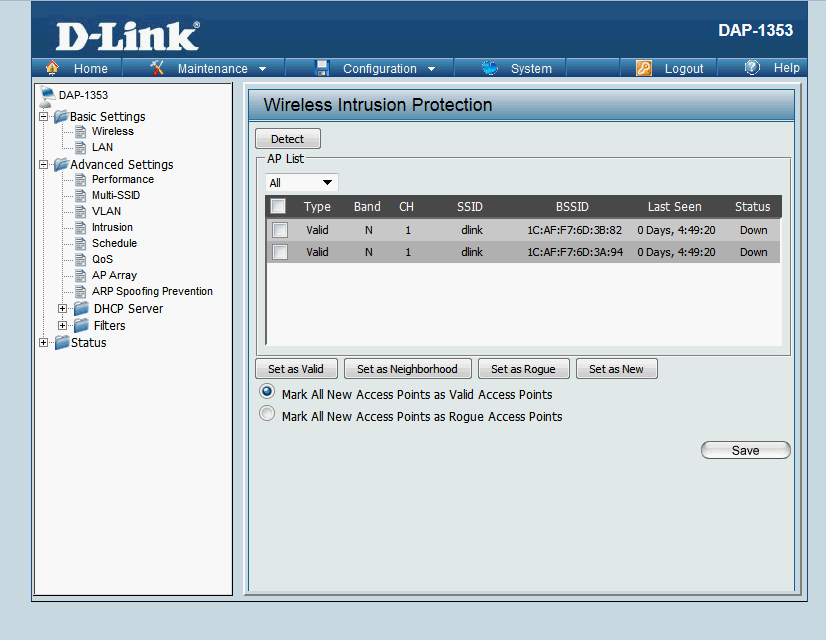Click the Logout key icon
The image size is (826, 640).
click(644, 68)
